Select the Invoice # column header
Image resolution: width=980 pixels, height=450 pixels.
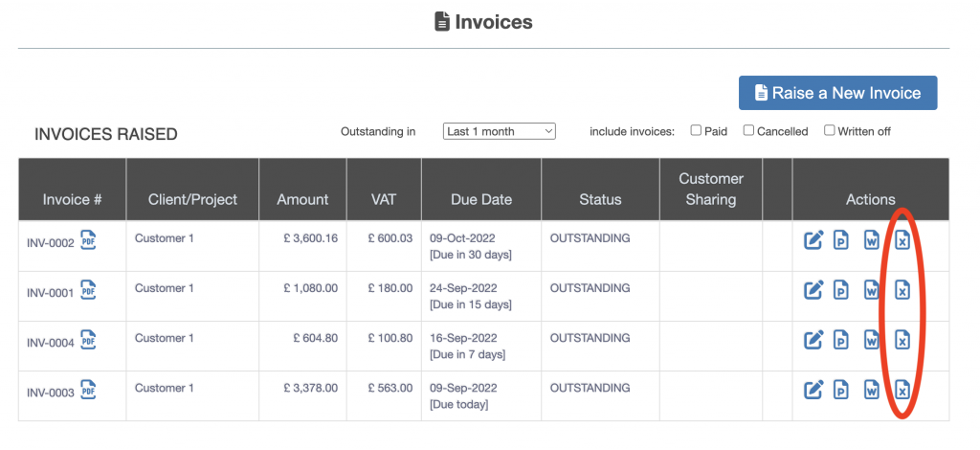(x=72, y=199)
